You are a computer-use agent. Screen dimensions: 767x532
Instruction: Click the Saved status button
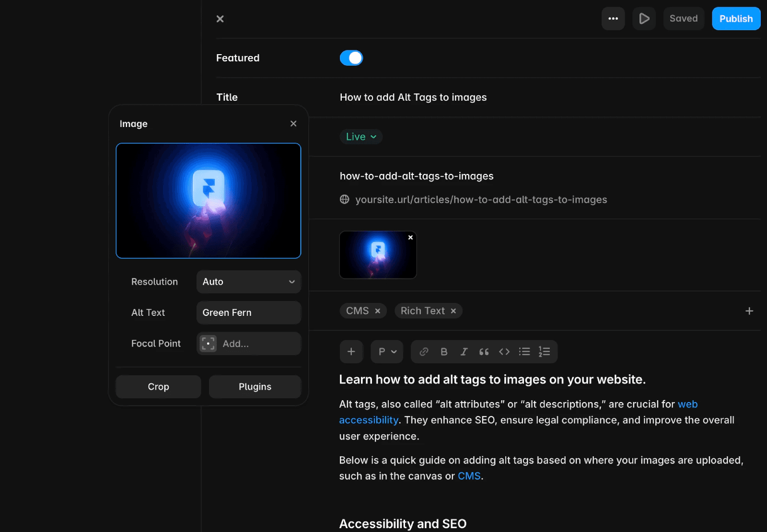click(684, 19)
